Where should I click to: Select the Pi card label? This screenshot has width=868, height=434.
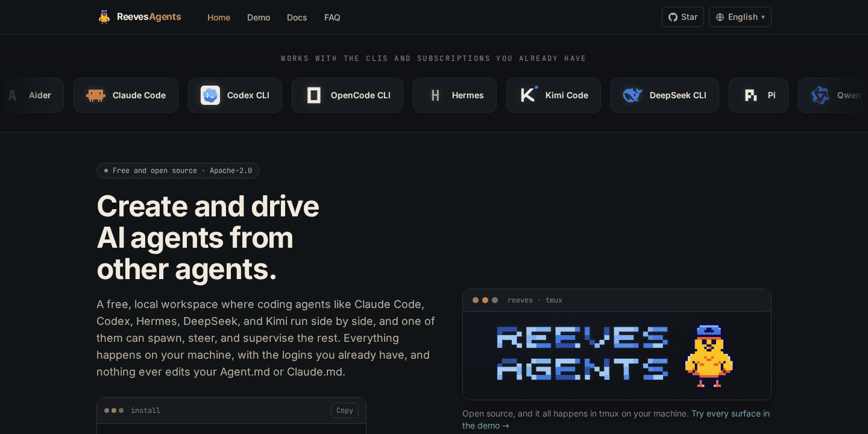click(x=772, y=95)
